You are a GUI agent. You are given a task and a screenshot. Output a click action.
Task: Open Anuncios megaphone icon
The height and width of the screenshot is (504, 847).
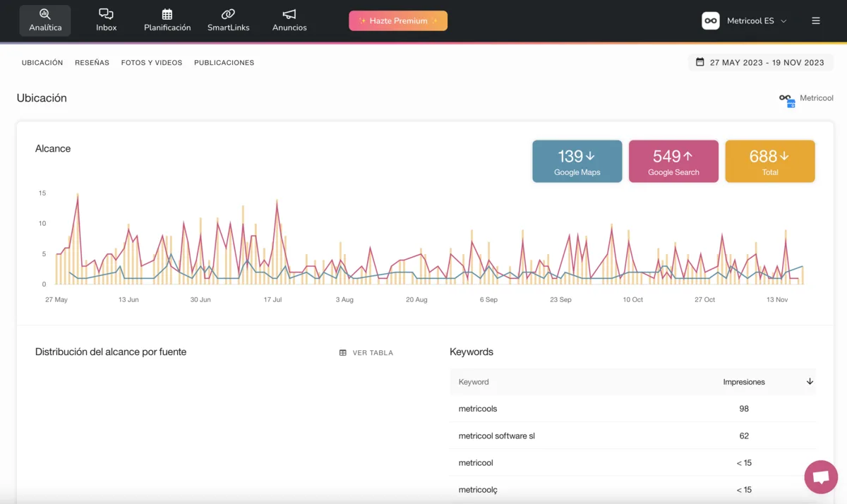coord(289,14)
